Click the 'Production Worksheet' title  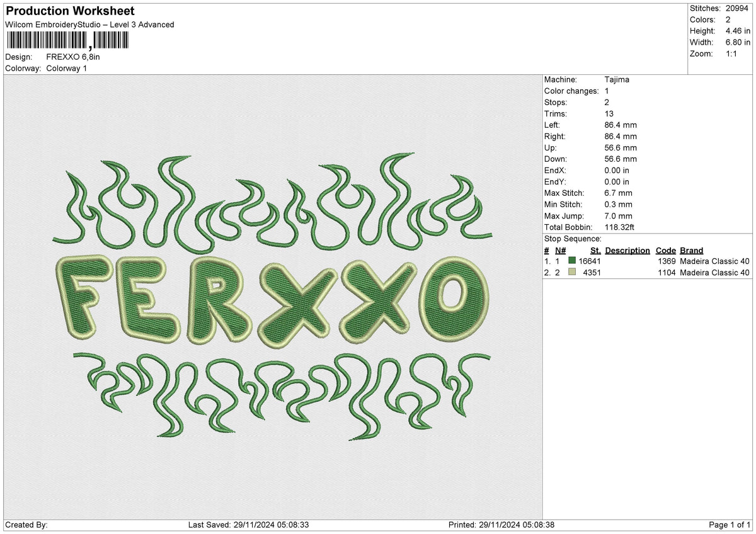69,11
